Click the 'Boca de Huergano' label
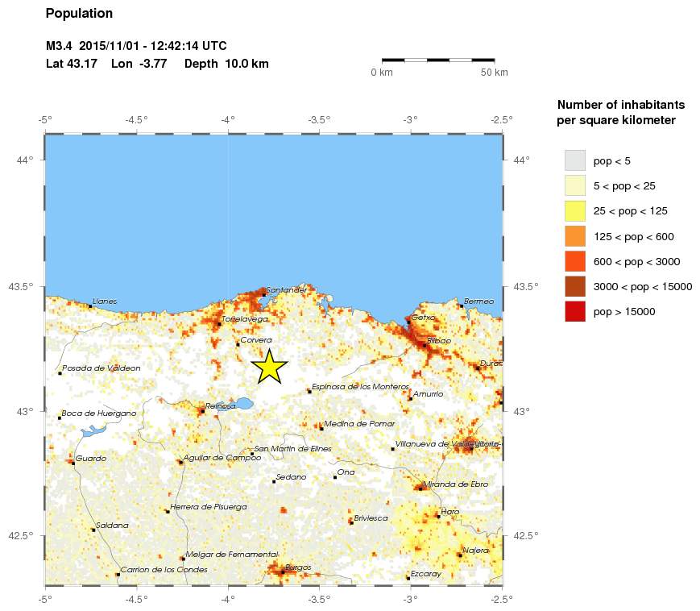Viewport: 700px width, 611px height. [98, 414]
